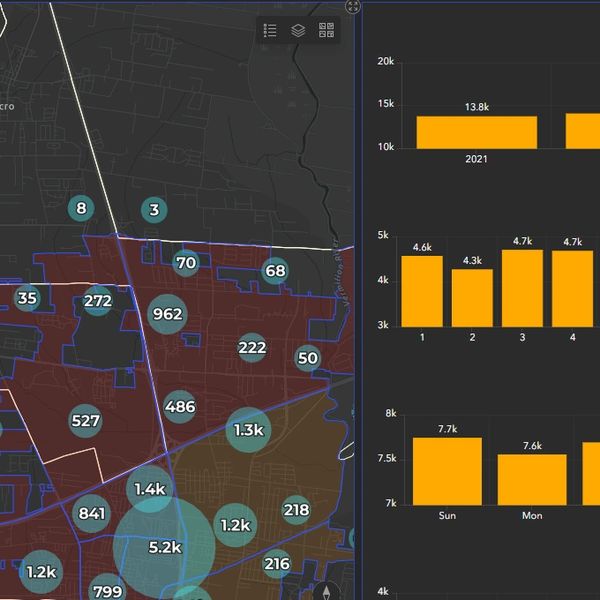
Task: Select the 527 cluster marker
Action: coord(86,421)
